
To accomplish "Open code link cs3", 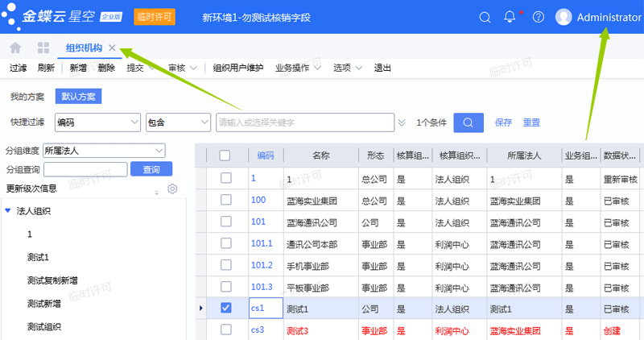I will point(258,330).
